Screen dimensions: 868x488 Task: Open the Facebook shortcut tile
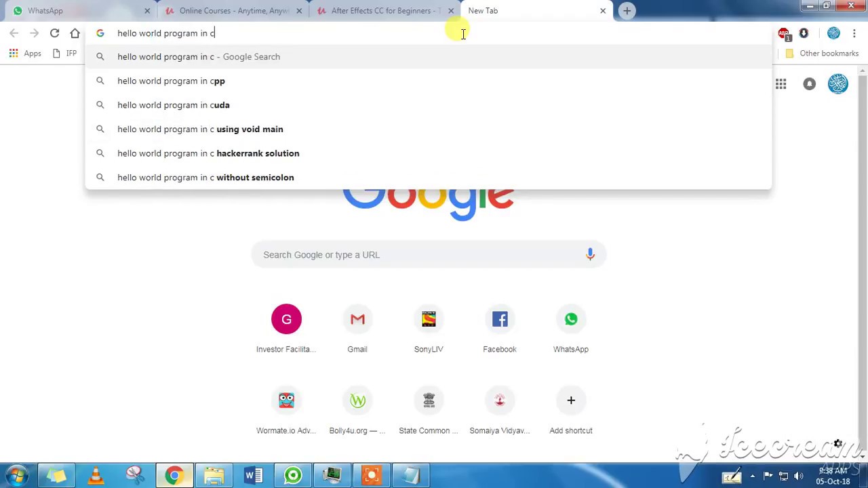500,329
